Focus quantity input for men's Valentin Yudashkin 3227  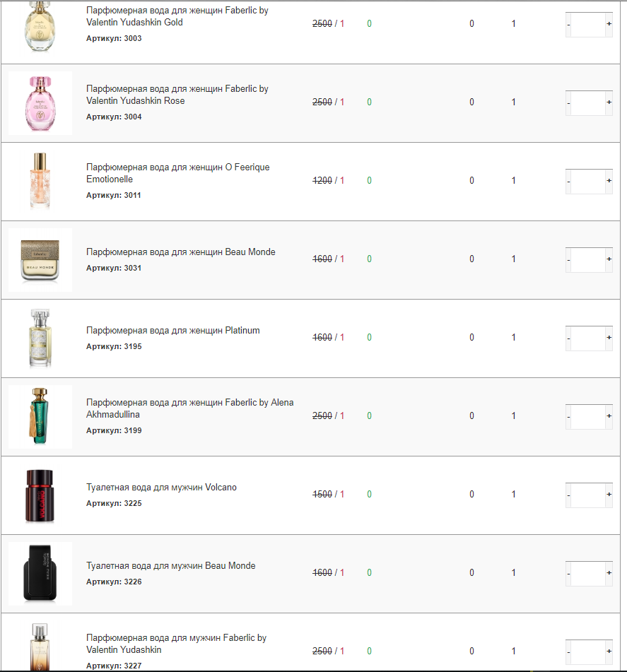[588, 652]
